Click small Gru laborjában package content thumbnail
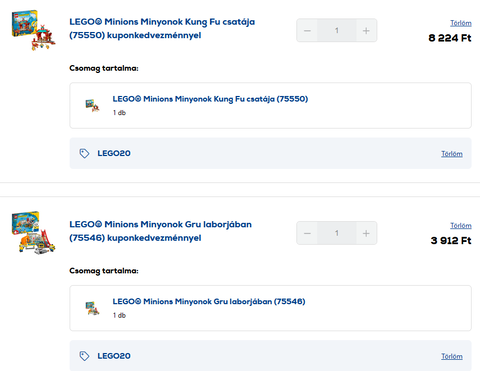Viewport: 480px width, 371px height. click(92, 308)
